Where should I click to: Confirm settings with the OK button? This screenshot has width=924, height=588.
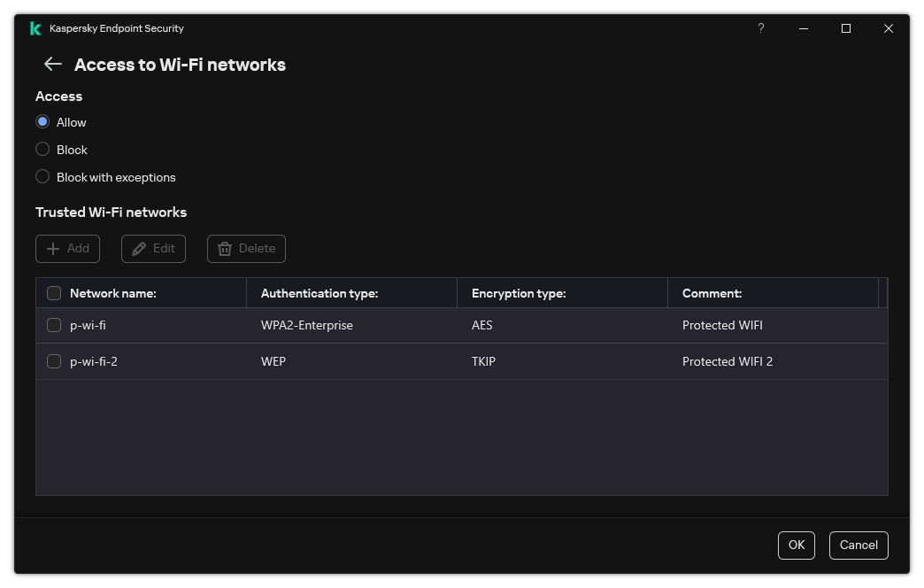796,545
